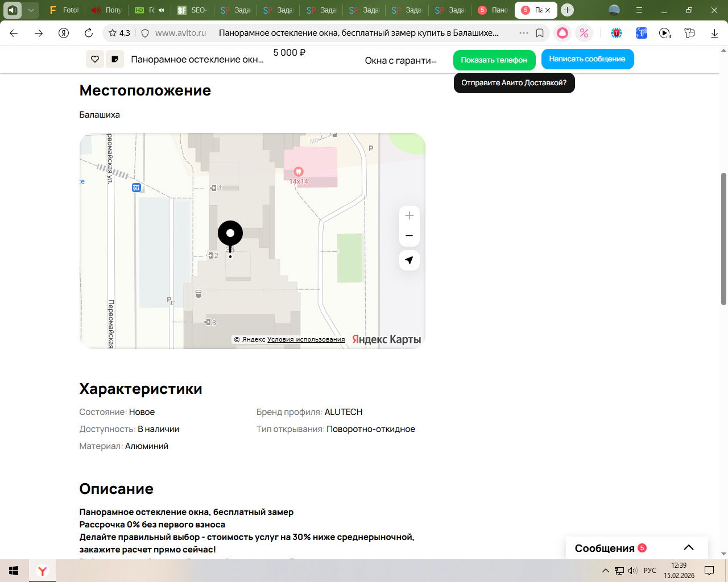Image resolution: width=728 pixels, height=582 pixels.
Task: Click the blue bus stop icon on the map
Action: pyautogui.click(x=136, y=188)
